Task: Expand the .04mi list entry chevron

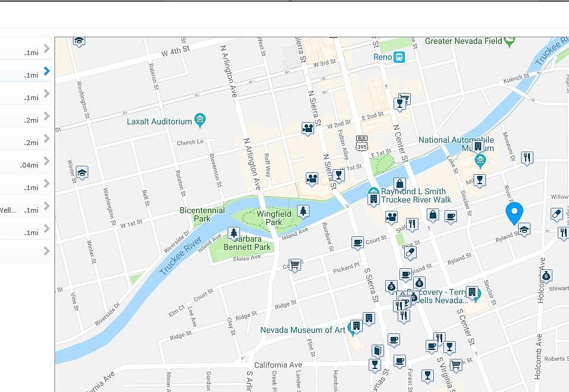Action: coord(46,160)
